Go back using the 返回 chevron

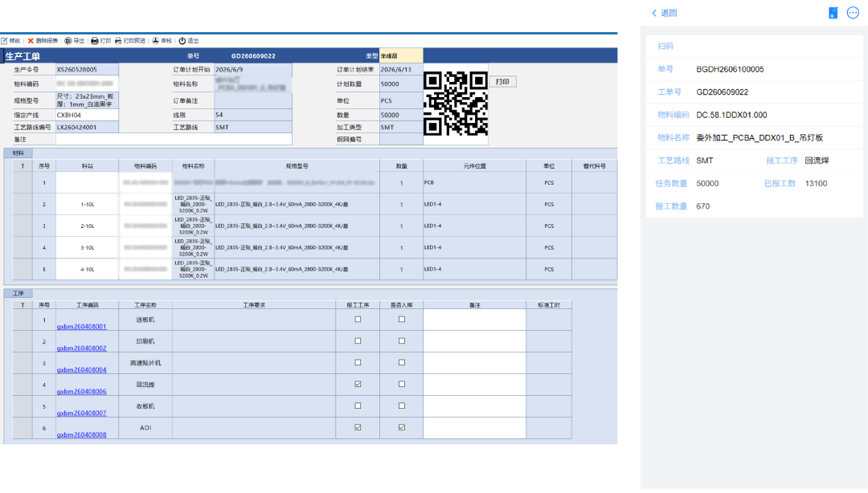tap(665, 13)
